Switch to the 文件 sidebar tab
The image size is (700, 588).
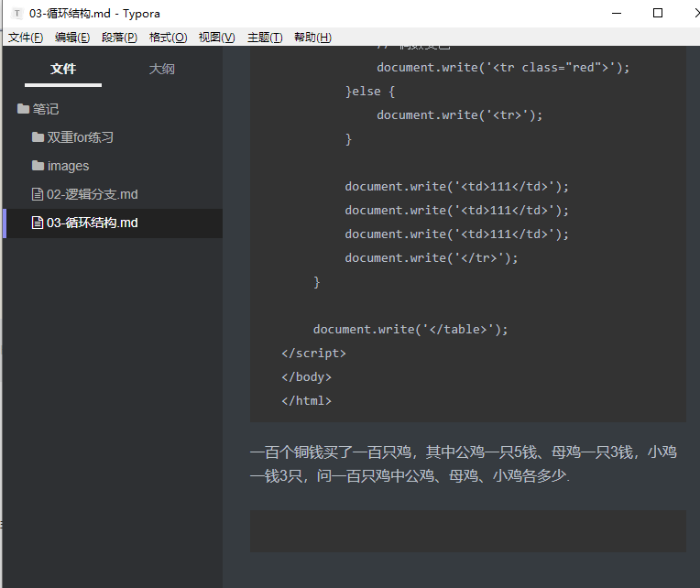(63, 69)
